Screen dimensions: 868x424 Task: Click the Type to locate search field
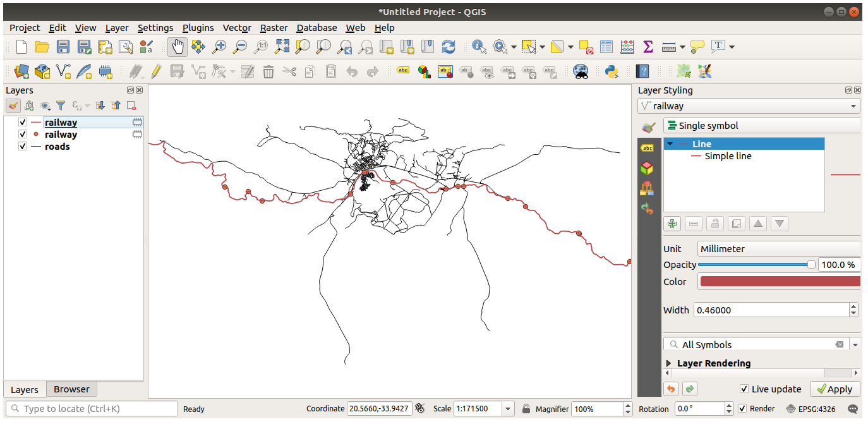pos(92,409)
